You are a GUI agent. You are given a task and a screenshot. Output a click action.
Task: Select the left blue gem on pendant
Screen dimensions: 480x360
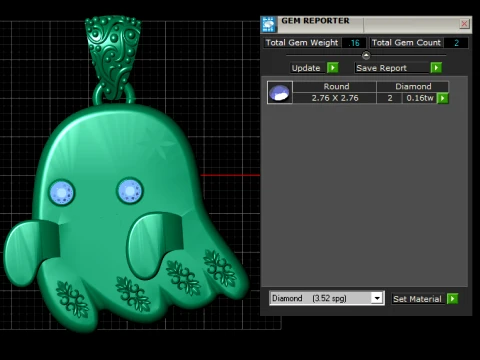coord(62,192)
